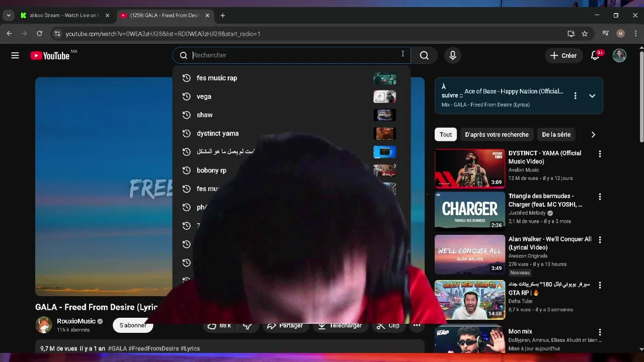The image size is (644, 362).
Task: Open options for Triangle des bermudes video
Action: point(599,197)
